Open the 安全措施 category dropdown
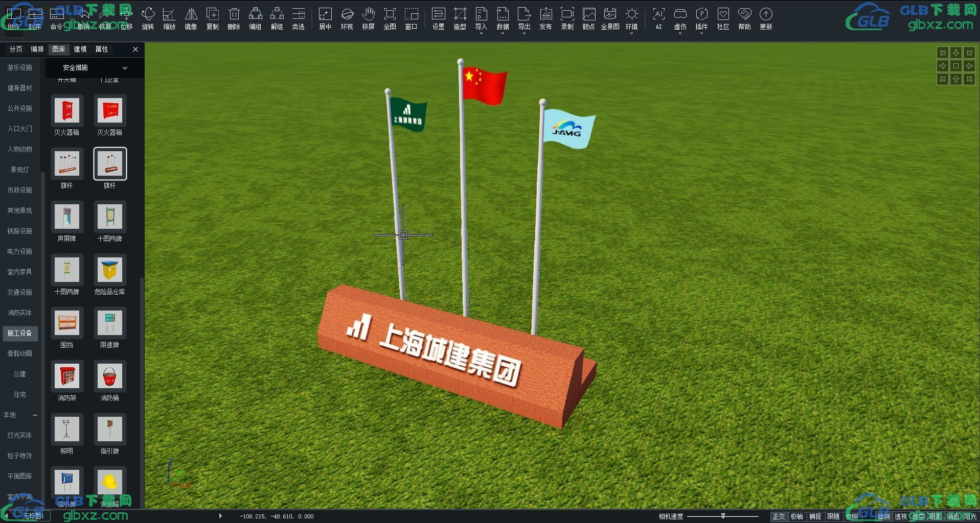The width and height of the screenshot is (980, 523). coord(94,67)
